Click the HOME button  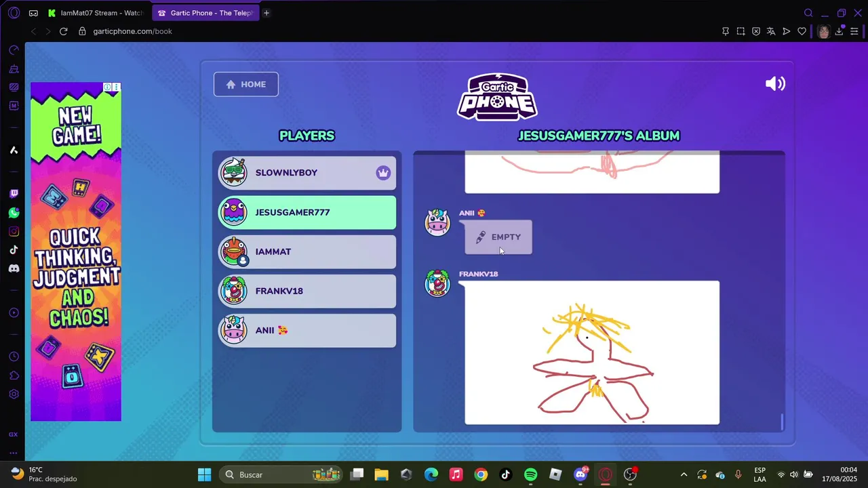(x=246, y=84)
